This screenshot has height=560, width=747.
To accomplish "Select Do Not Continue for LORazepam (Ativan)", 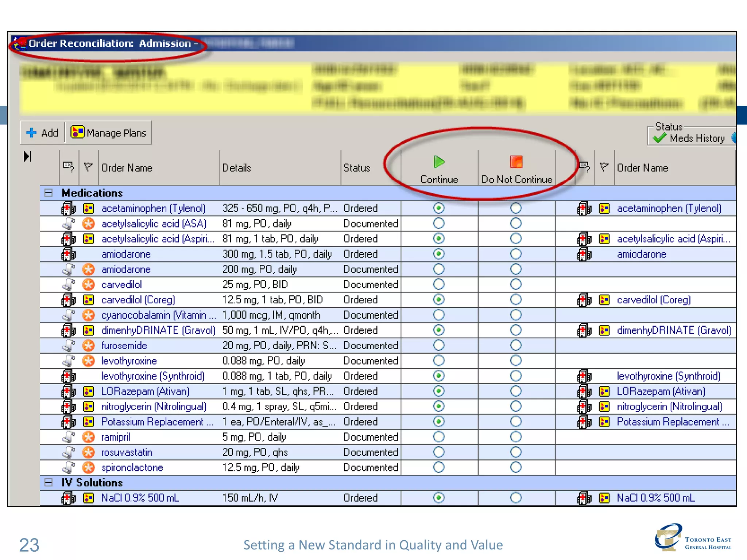I will pyautogui.click(x=516, y=391).
